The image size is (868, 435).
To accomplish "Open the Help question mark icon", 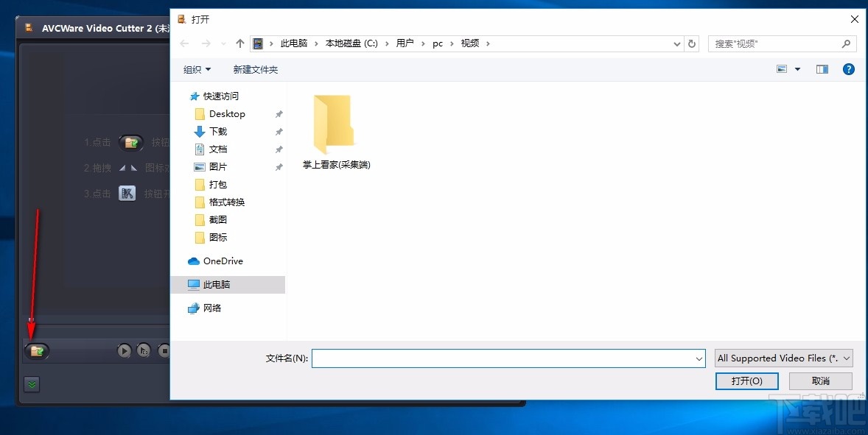I will (x=848, y=69).
